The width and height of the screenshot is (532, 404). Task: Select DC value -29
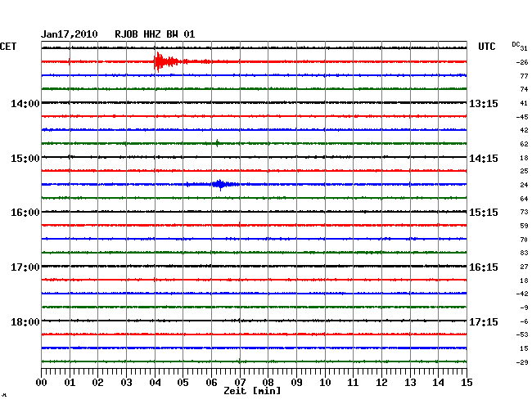tap(522, 362)
